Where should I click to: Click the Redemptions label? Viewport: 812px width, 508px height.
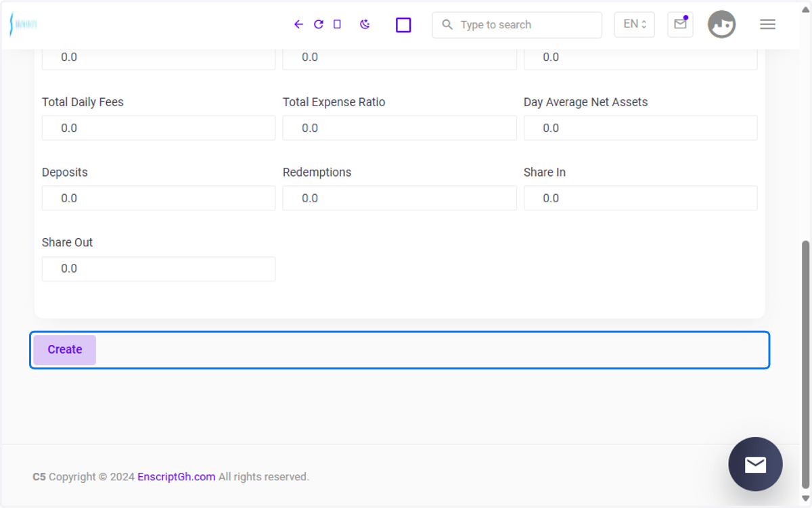pyautogui.click(x=317, y=172)
